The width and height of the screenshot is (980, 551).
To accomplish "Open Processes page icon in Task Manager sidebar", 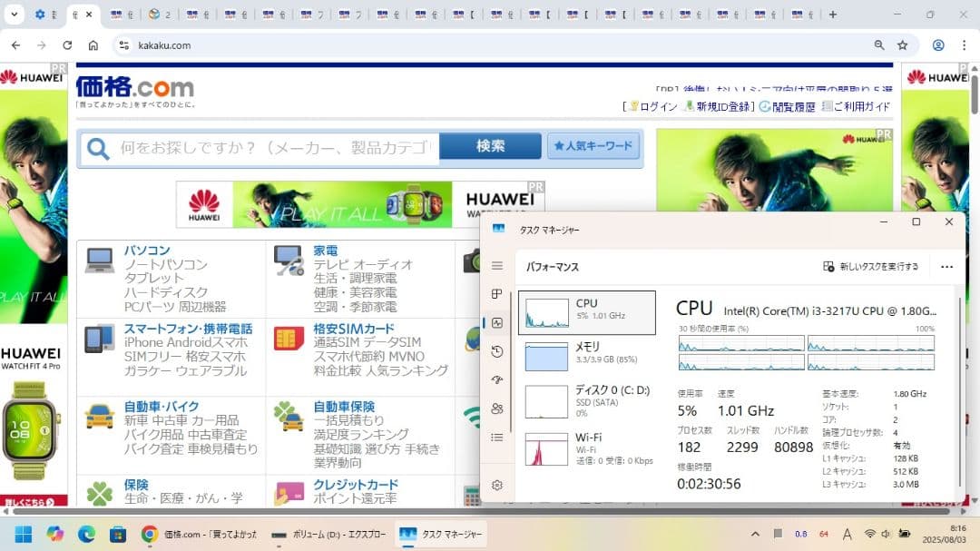I will pyautogui.click(x=497, y=294).
